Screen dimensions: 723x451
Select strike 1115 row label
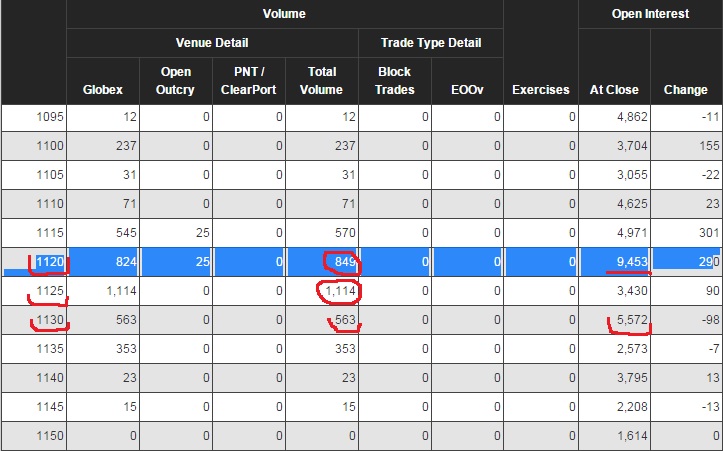pos(50,233)
